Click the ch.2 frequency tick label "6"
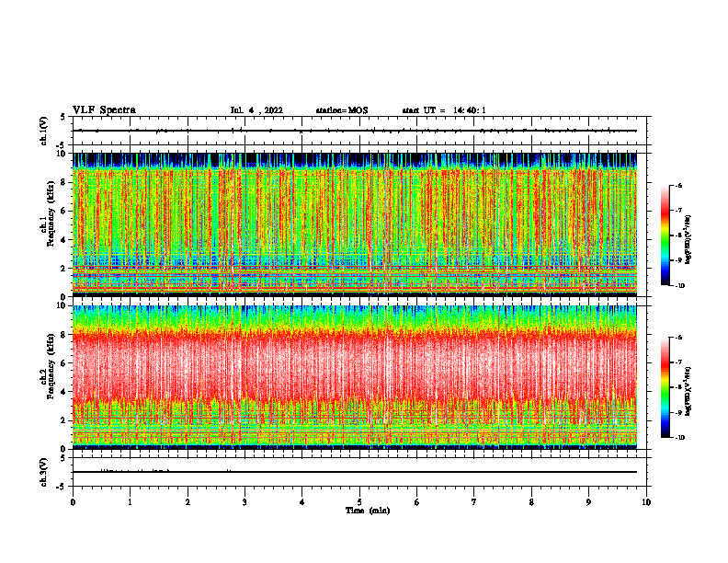728x563 pixels. 63,363
